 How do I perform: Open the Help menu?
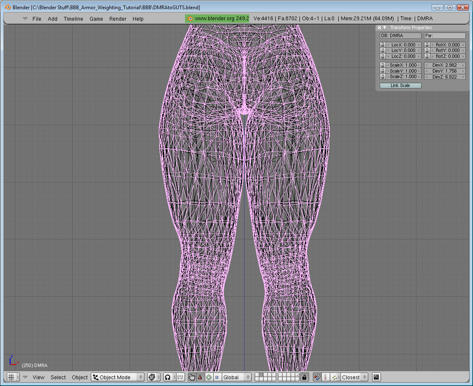pyautogui.click(x=138, y=19)
